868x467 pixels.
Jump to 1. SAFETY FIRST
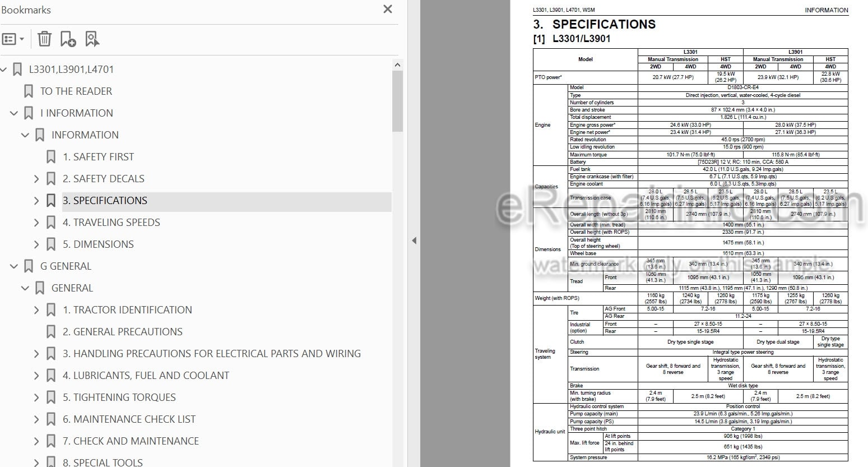point(98,157)
